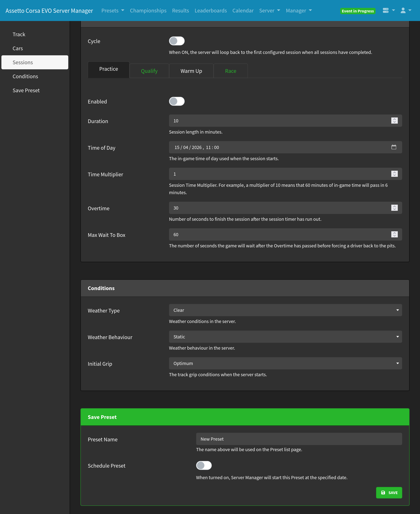420x514 pixels.
Task: Select Sessions in the sidebar
Action: click(x=35, y=62)
